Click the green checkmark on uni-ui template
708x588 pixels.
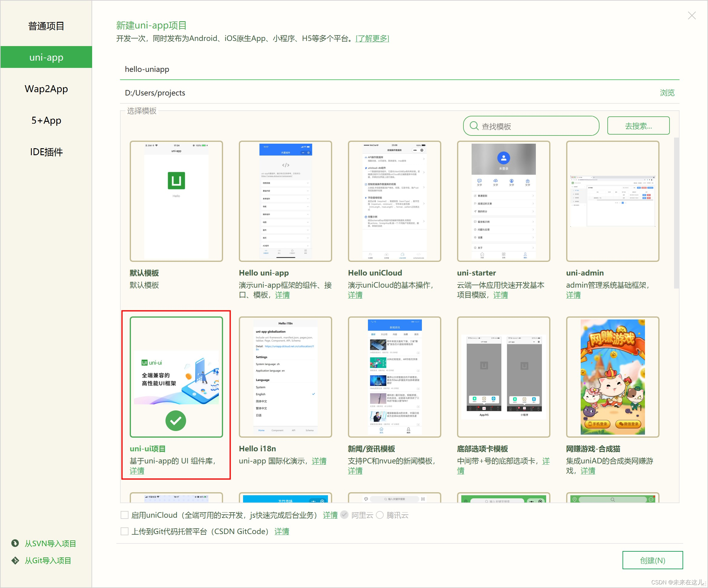(176, 420)
